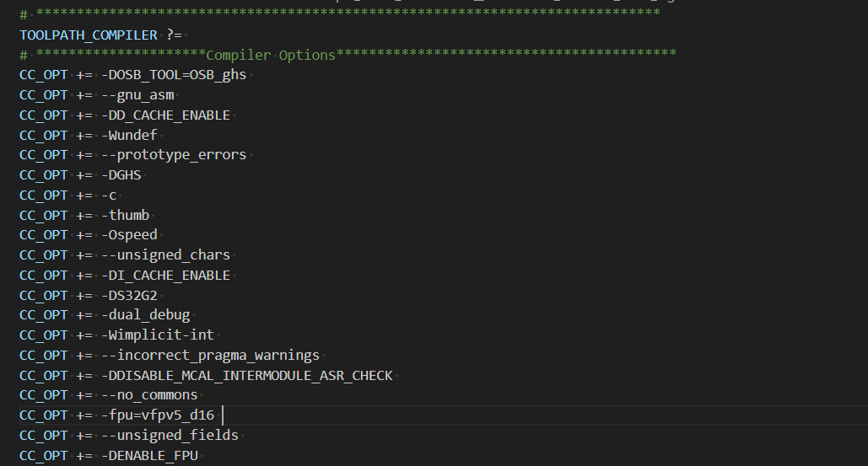
Task: Click the -Wimplicit-int option
Action: click(158, 335)
